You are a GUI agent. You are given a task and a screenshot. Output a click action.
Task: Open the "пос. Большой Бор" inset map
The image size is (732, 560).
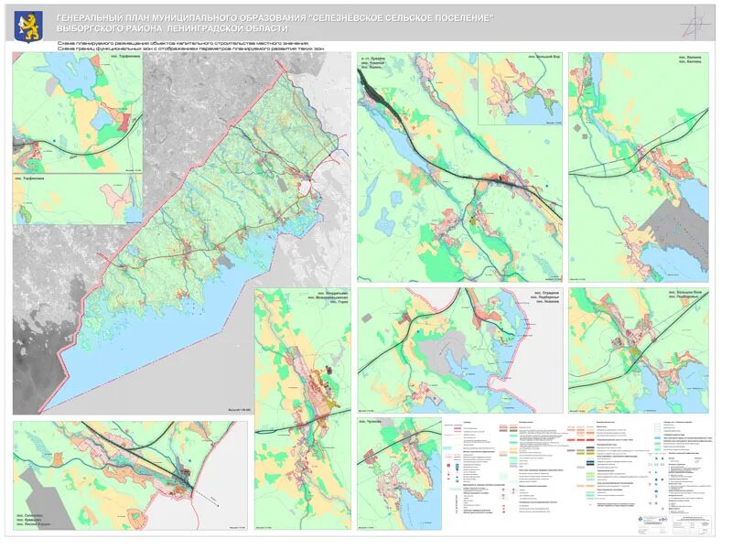pyautogui.click(x=520, y=89)
